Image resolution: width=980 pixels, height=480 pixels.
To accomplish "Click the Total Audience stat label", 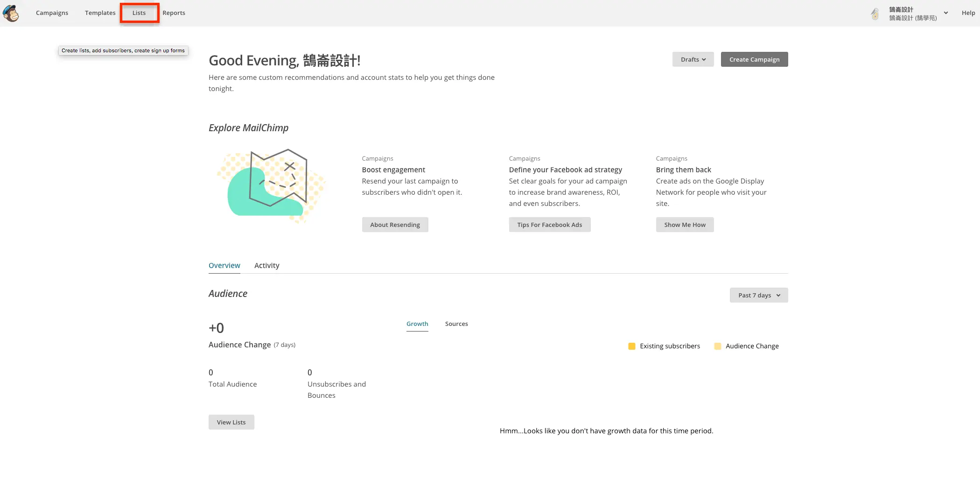I will (232, 384).
